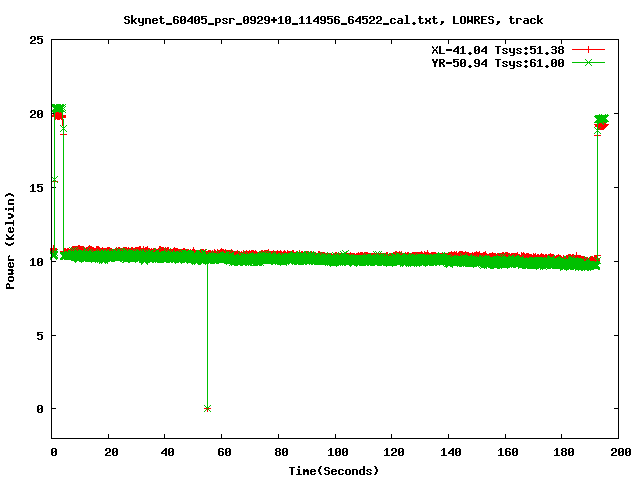Click the x-axis tick label 160
Image resolution: width=640 pixels, height=480 pixels.
(x=508, y=452)
